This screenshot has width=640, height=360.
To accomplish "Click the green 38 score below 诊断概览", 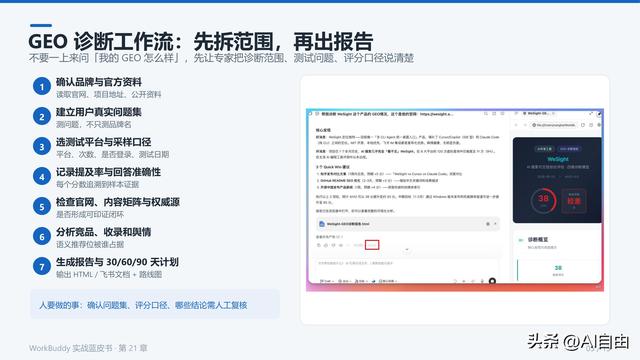I will tap(558, 268).
